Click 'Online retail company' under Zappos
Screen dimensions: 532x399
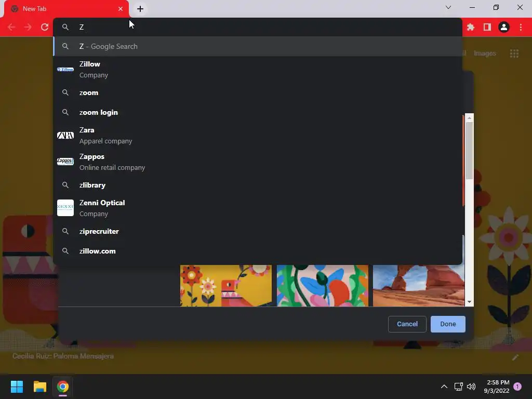click(x=112, y=168)
